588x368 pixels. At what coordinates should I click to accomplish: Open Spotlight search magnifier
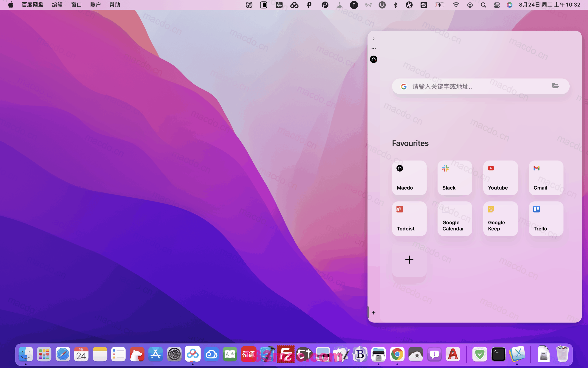point(483,5)
